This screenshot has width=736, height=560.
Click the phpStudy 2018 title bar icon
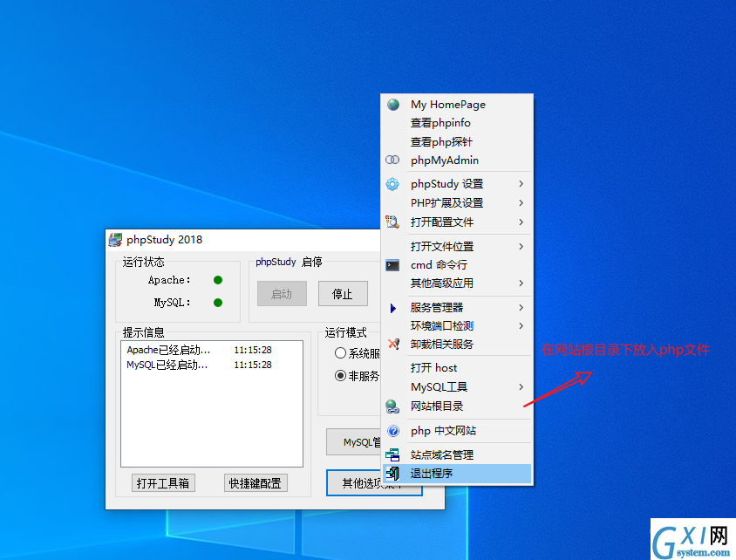tap(115, 240)
